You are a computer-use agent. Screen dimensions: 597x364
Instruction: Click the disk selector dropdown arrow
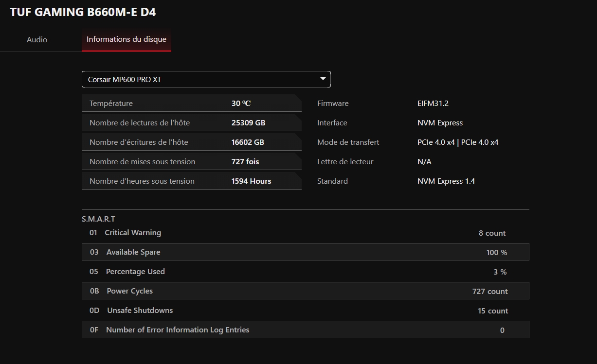[323, 79]
